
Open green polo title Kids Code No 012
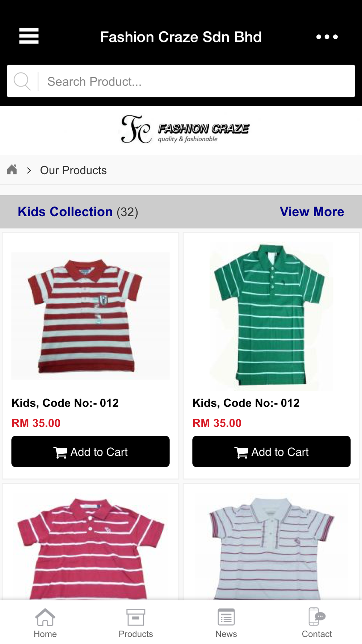tap(246, 403)
